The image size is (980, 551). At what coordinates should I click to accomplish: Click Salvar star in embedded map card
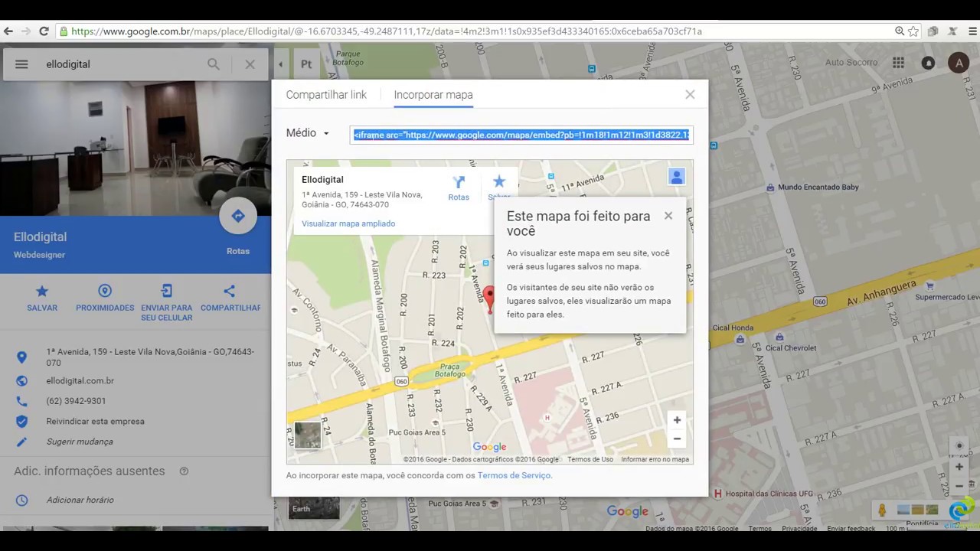coord(499,181)
